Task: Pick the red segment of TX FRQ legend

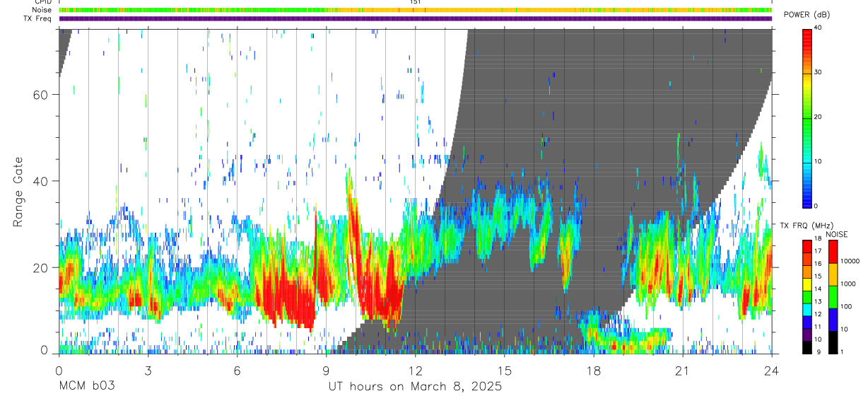Action: tap(807, 247)
